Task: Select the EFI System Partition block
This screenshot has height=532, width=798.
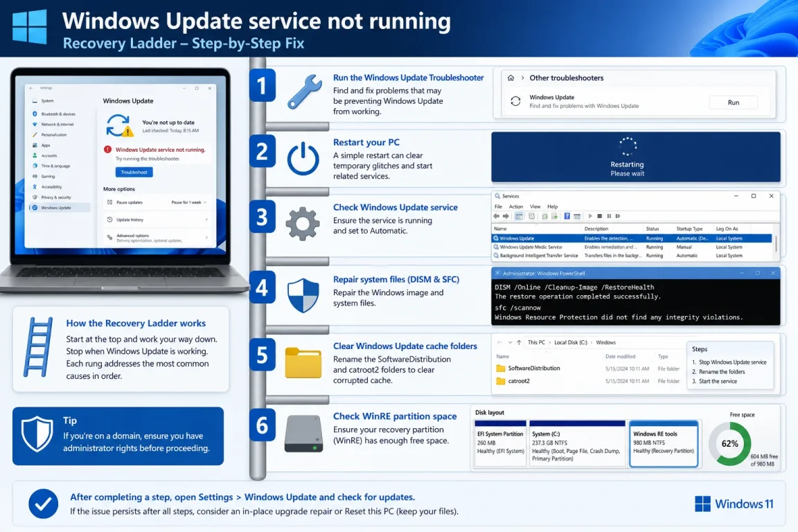Action: (500, 443)
